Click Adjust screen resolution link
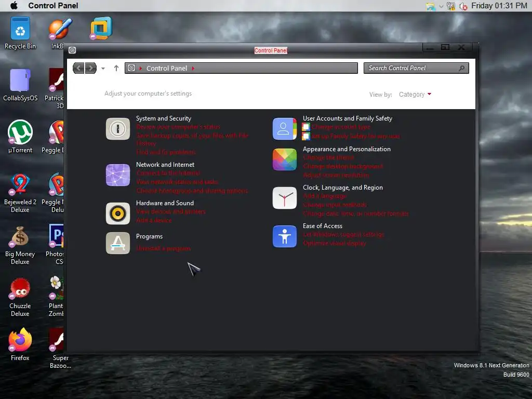 click(336, 176)
